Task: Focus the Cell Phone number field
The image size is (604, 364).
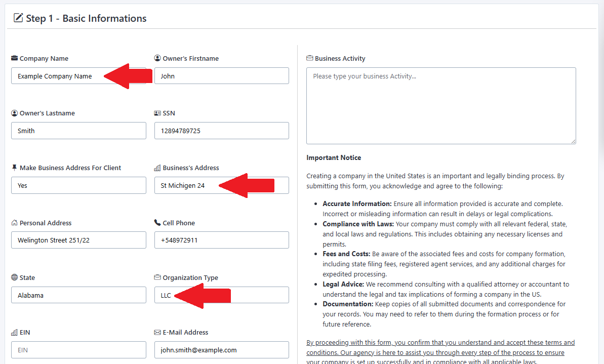Action: (221, 240)
